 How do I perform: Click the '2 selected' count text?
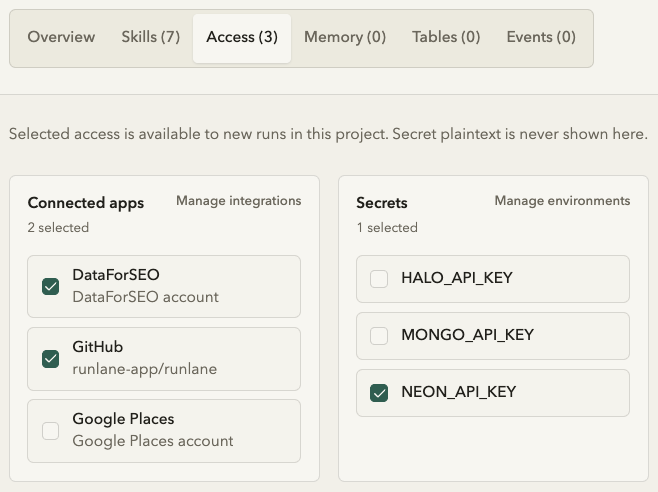coord(58,228)
